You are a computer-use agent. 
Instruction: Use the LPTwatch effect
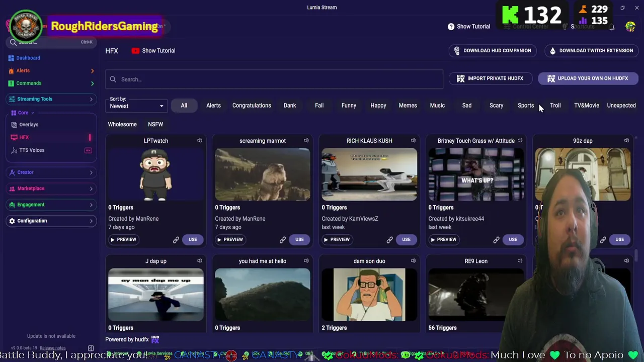coord(193,239)
